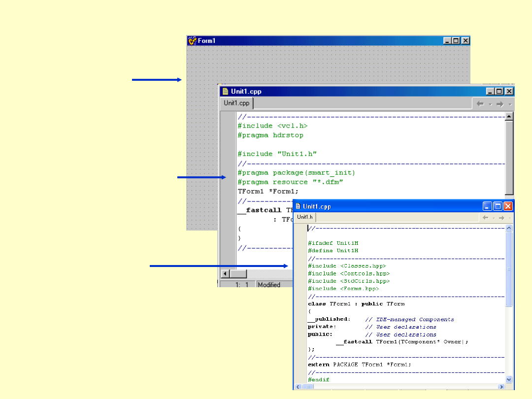The height and width of the screenshot is (399, 532).
Task: Click the 'class TForm1 : public TForm' line
Action: click(356, 304)
